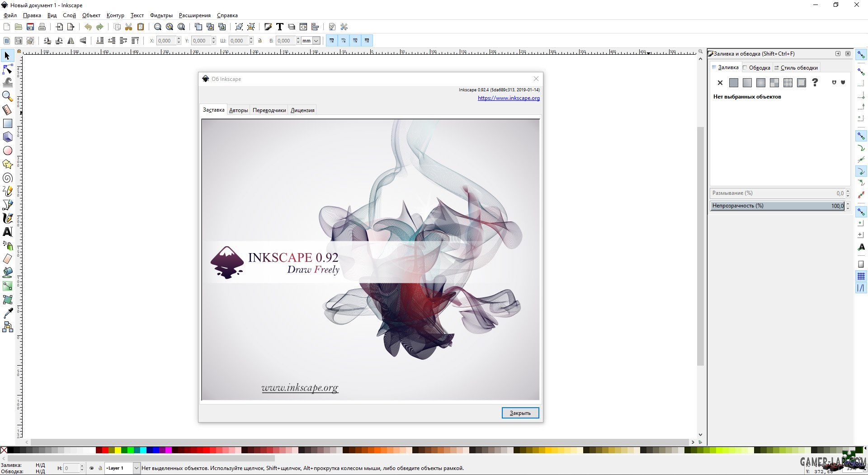Toggle Layer 1 visibility eye
This screenshot has width=868, height=475.
92,468
